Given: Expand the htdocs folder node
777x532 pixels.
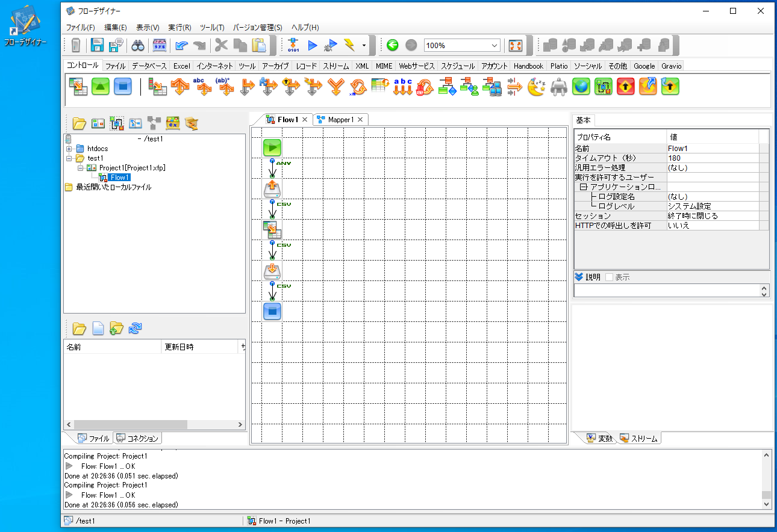Looking at the screenshot, I should (69, 149).
